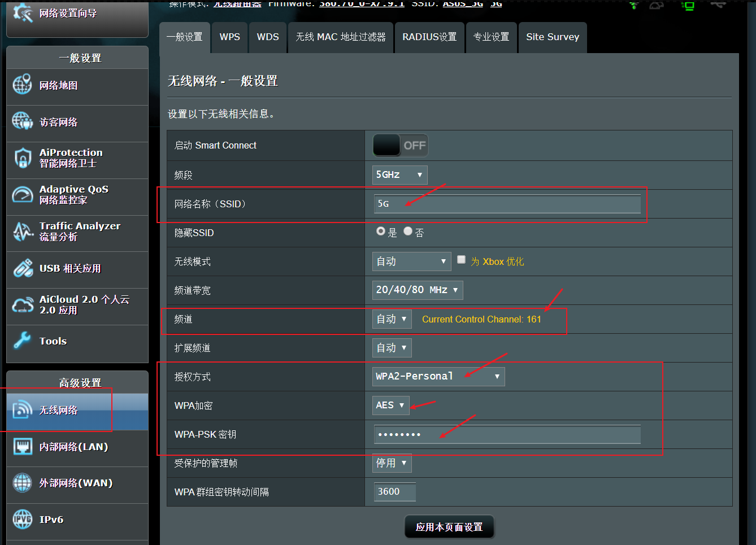Click the AiProtection shield lock icon
The image size is (756, 545).
tap(23, 158)
